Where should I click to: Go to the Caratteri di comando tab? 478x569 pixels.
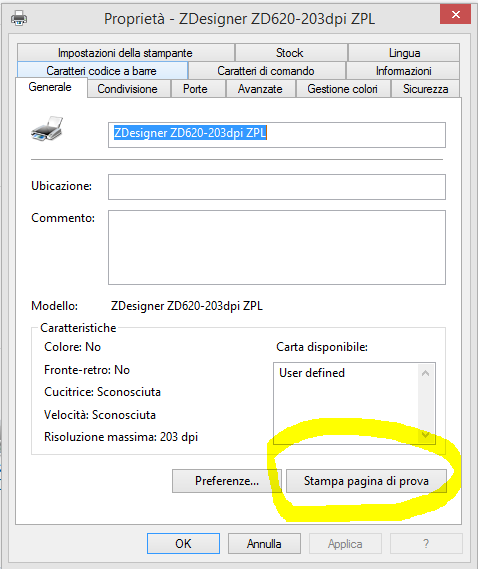267,70
